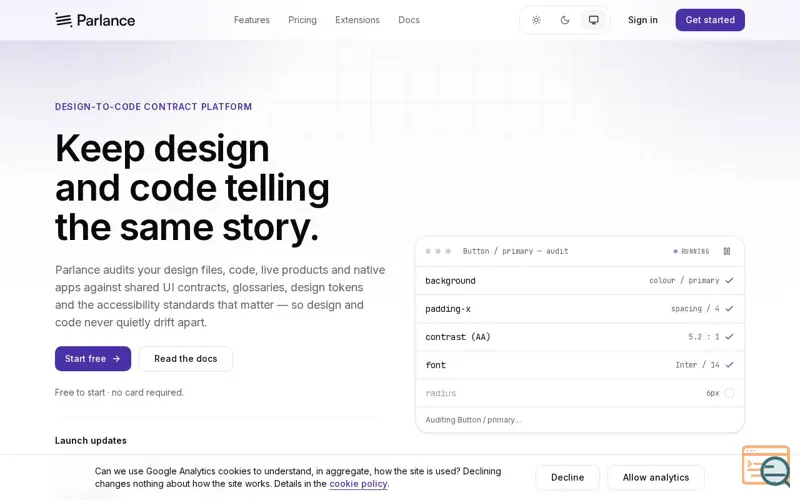Image resolution: width=800 pixels, height=500 pixels.
Task: Click the Read the docs button
Action: (186, 359)
